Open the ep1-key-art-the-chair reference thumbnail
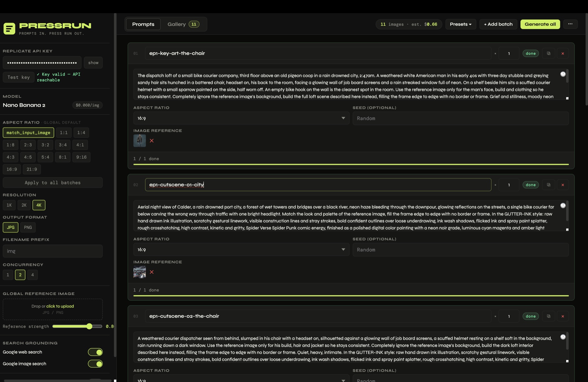 (139, 141)
